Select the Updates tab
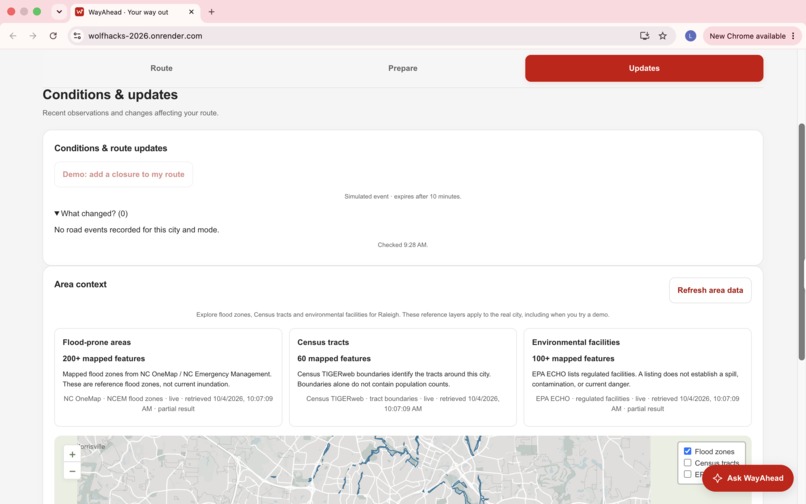This screenshot has width=806, height=504. (644, 68)
